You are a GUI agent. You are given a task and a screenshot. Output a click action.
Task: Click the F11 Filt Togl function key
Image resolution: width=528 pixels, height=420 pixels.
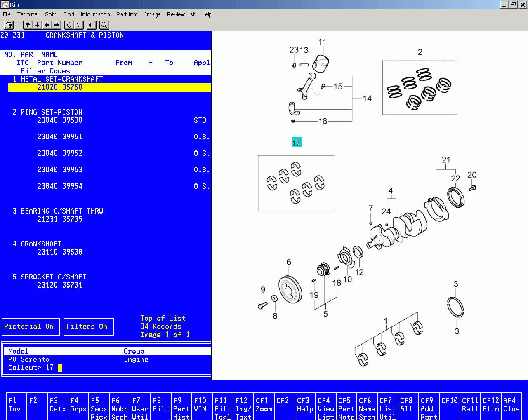click(x=223, y=407)
